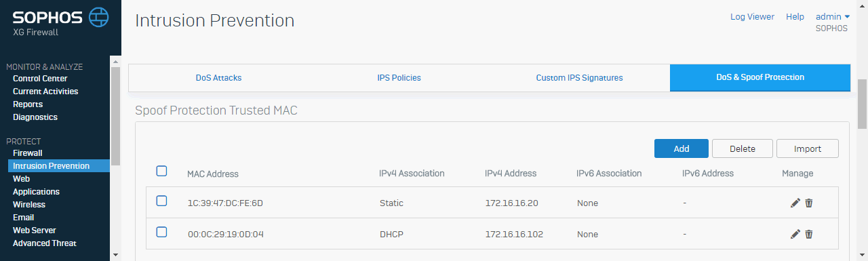The width and height of the screenshot is (868, 261).
Task: Check the 00:0C:29:19:0D:04 row checkbox
Action: point(161,232)
